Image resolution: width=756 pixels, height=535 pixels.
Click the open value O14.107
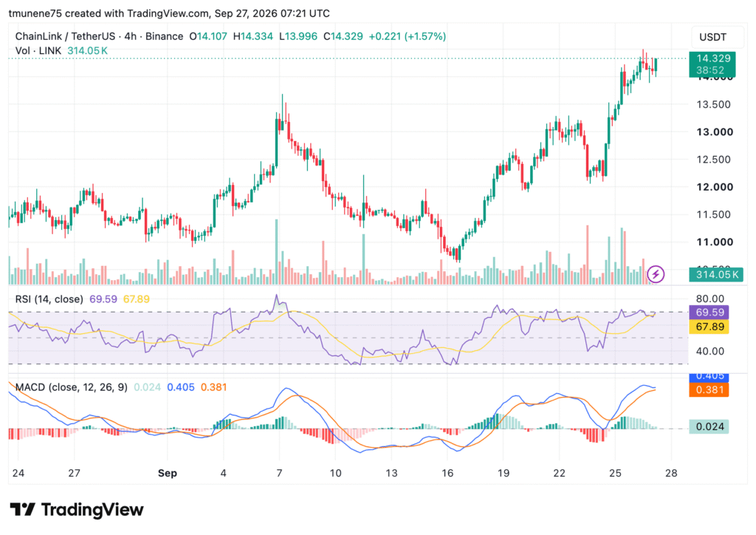[x=207, y=36]
